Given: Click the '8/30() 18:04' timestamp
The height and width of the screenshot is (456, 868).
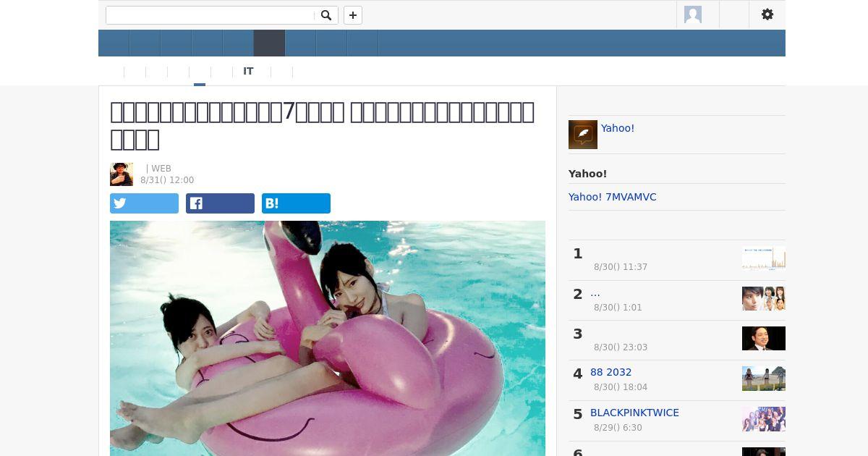Looking at the screenshot, I should coord(621,387).
